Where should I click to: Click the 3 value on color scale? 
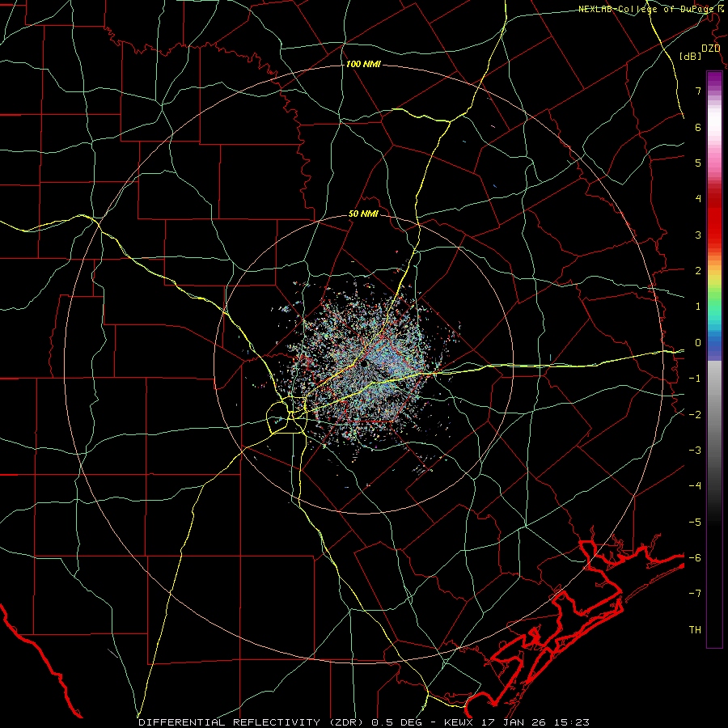pos(698,235)
